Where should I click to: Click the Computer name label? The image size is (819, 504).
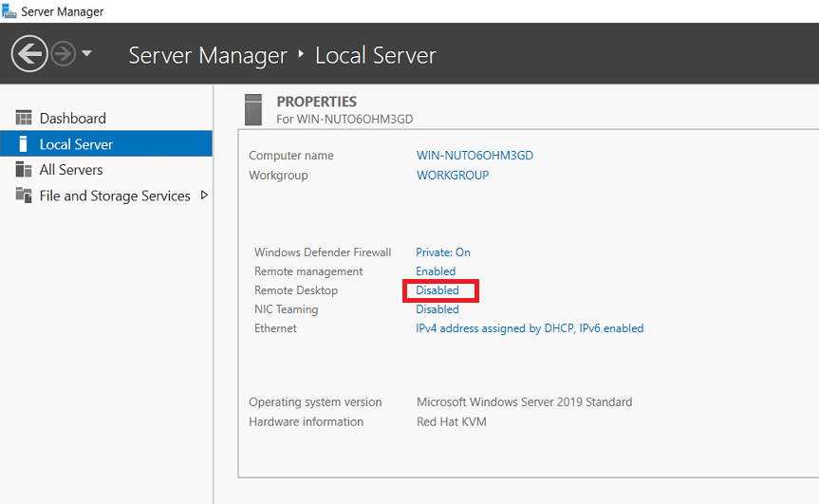(291, 155)
